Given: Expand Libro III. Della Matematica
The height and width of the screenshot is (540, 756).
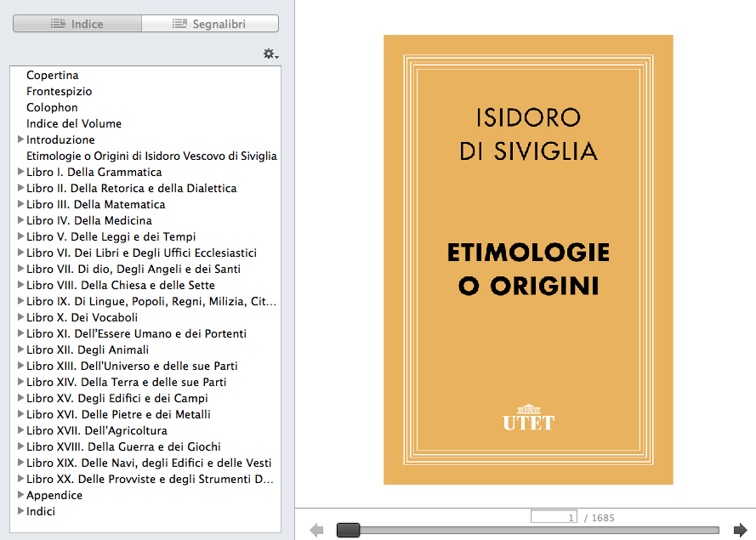Looking at the screenshot, I should 20,204.
